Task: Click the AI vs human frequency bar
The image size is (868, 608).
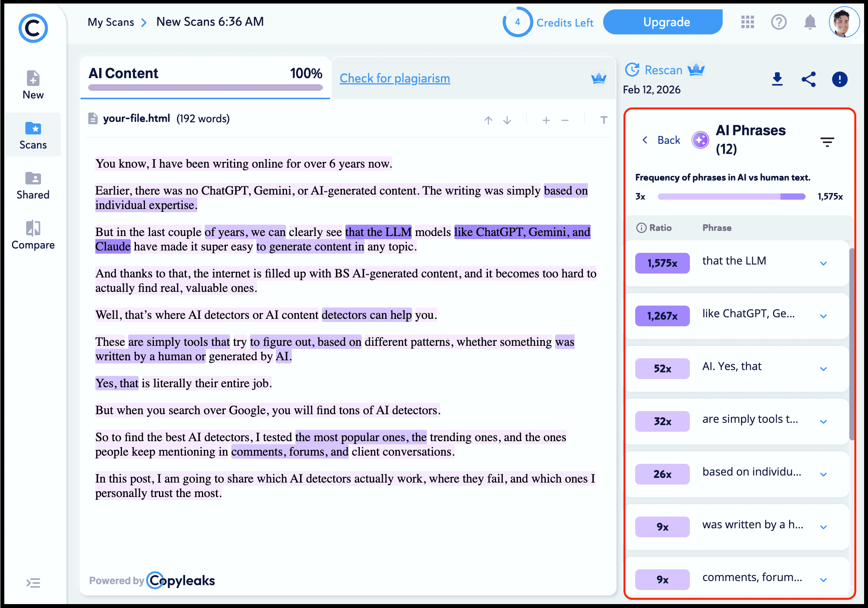Action: (731, 197)
